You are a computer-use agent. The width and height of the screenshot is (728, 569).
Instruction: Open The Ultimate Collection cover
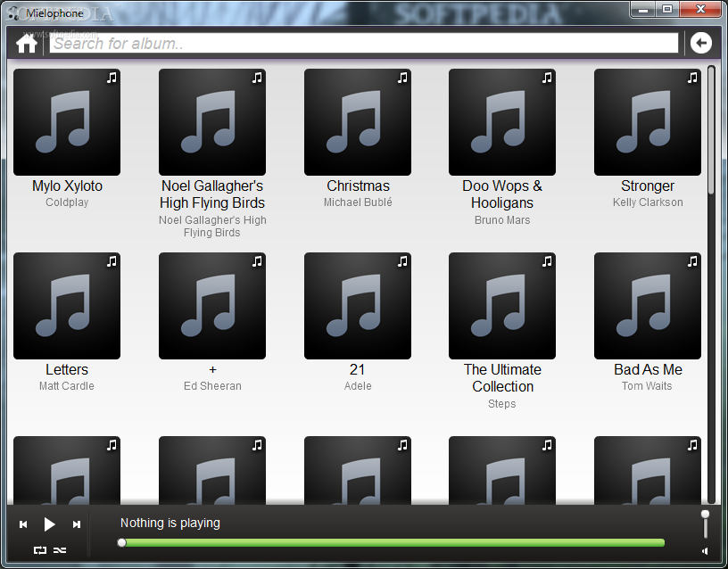point(502,306)
